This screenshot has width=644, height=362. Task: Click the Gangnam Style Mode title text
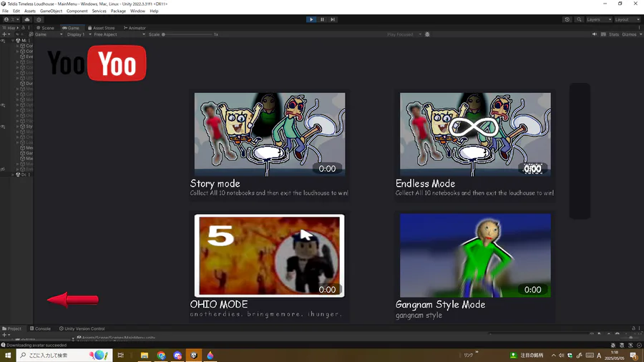pyautogui.click(x=440, y=305)
